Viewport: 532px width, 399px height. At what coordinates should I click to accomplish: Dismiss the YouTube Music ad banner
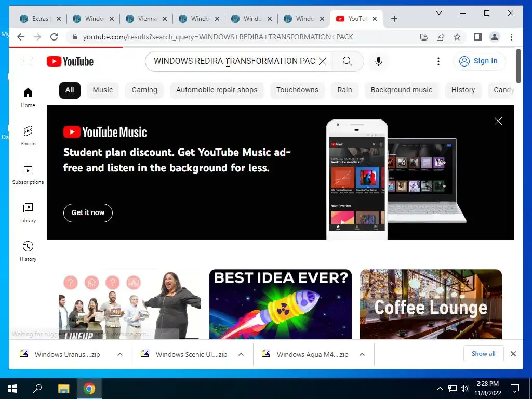pyautogui.click(x=498, y=121)
